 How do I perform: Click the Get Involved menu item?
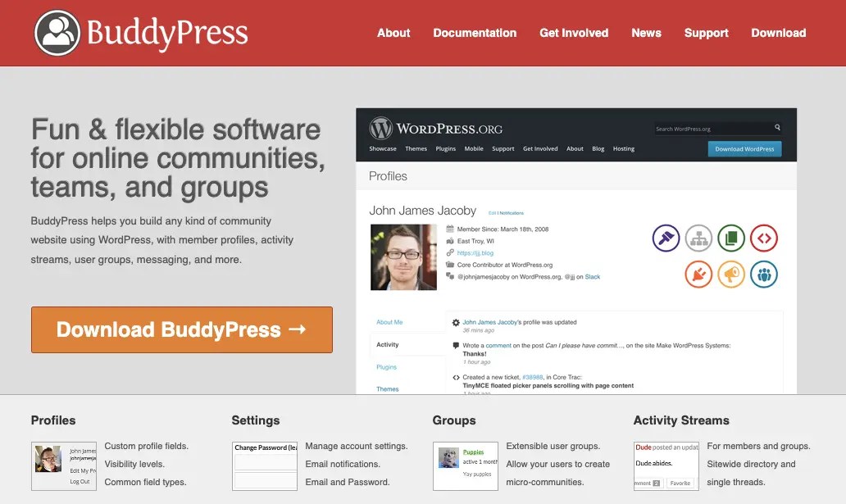coord(573,33)
